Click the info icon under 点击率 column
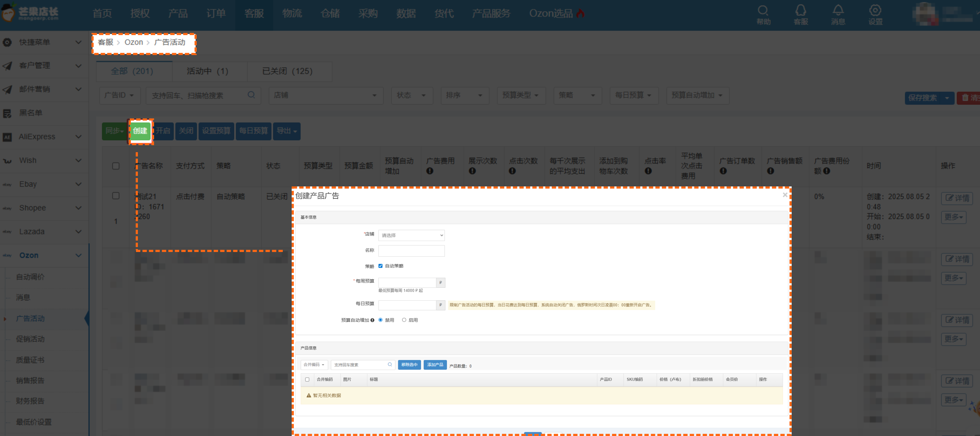The height and width of the screenshot is (436, 980). pos(648,171)
